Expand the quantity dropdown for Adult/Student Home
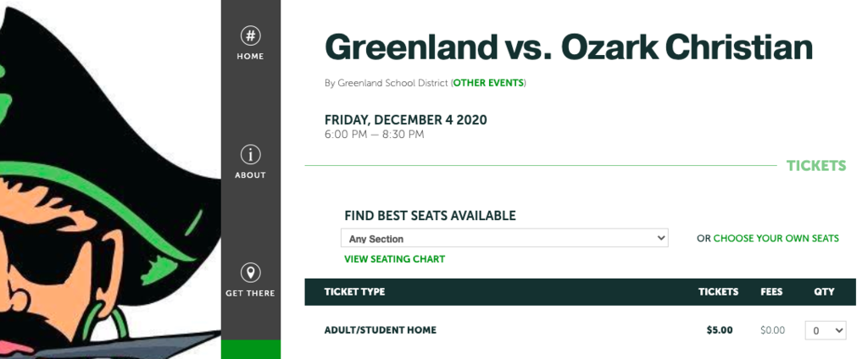 [x=826, y=331]
